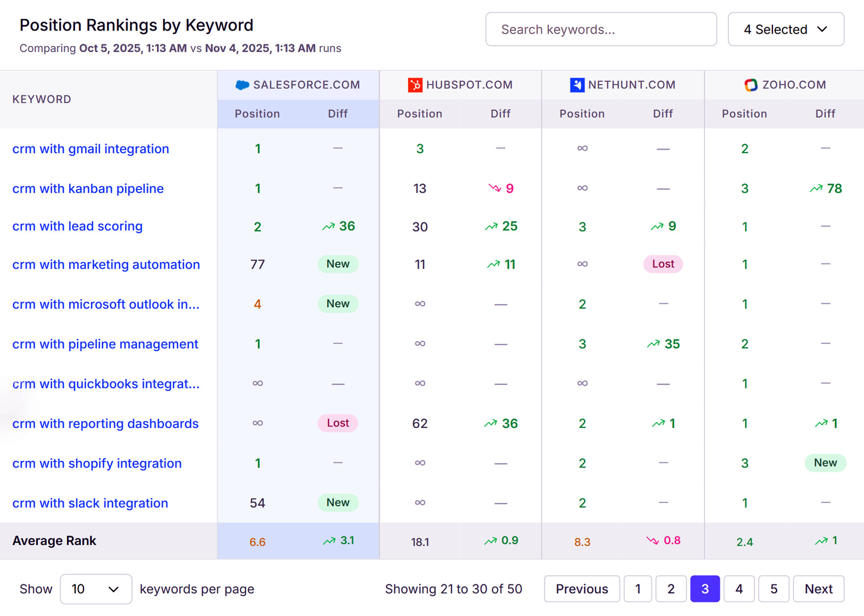Open the crm with gmail integration keyword link
The height and width of the screenshot is (616, 864).
coord(90,149)
